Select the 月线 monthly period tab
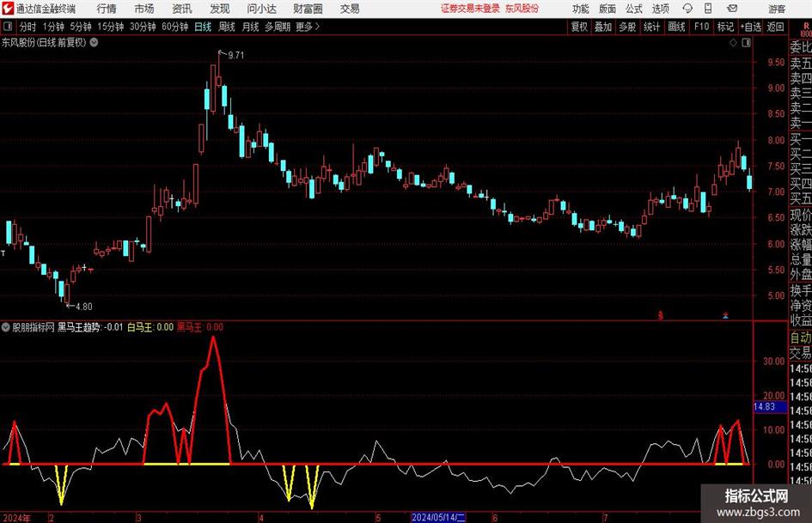 (250, 27)
